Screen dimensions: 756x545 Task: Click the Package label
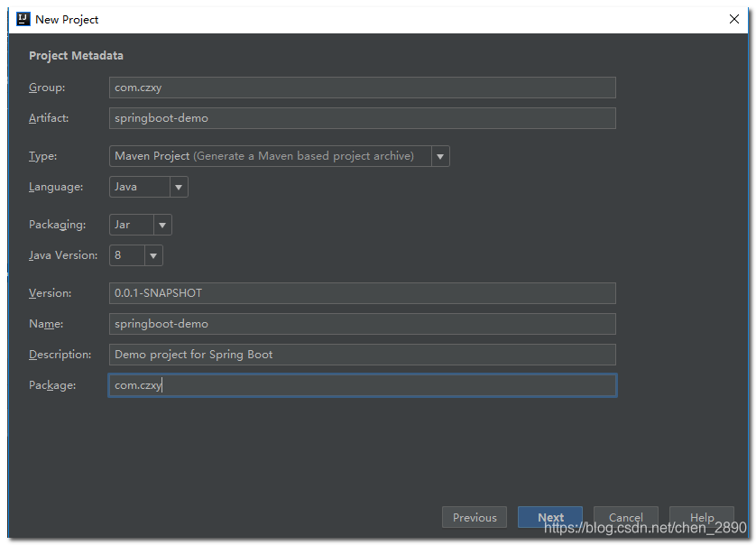click(52, 386)
